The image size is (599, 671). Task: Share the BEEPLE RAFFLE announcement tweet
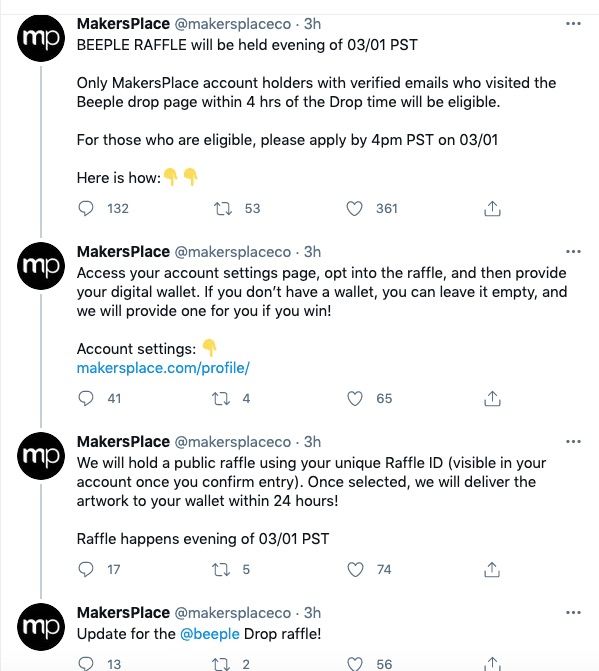492,208
